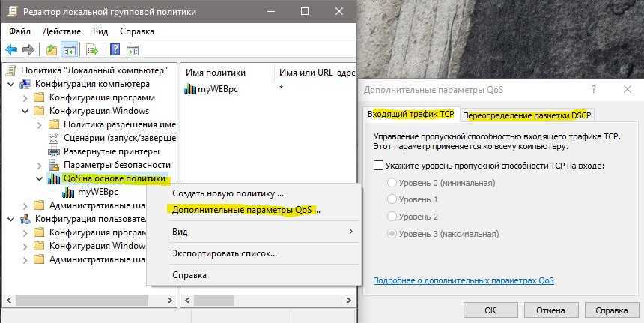Viewport: 644px width, 323px height.
Task: Toggle the show/hide console tree icon
Action: click(x=69, y=50)
